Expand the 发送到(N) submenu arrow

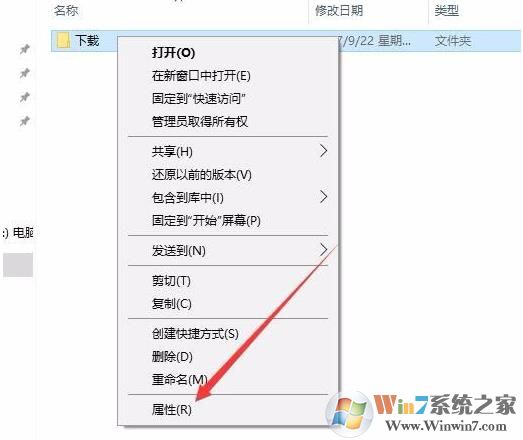tap(323, 250)
